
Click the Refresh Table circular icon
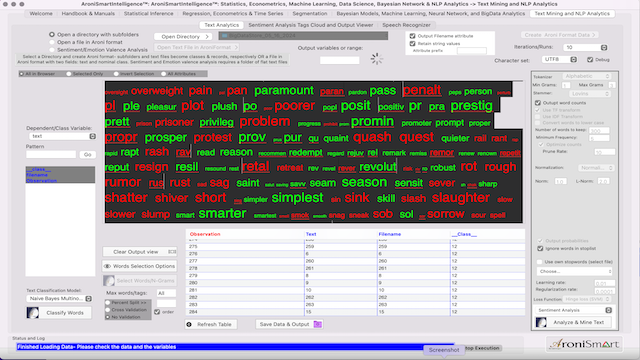tap(189, 324)
